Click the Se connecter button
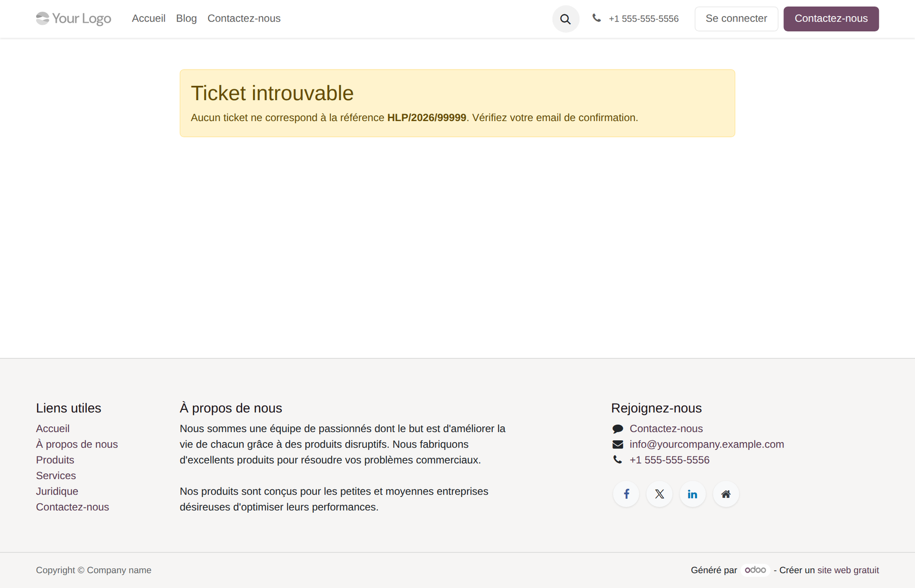 [736, 19]
